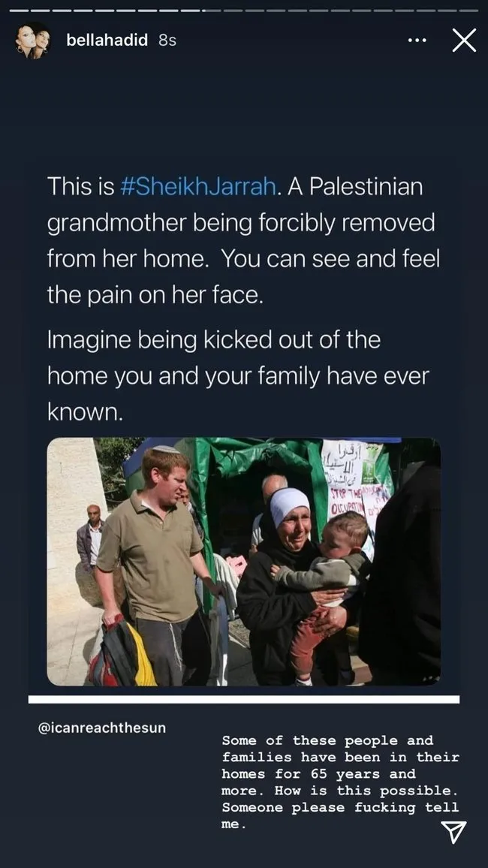Tap the paper-plane share icon

click(x=453, y=832)
